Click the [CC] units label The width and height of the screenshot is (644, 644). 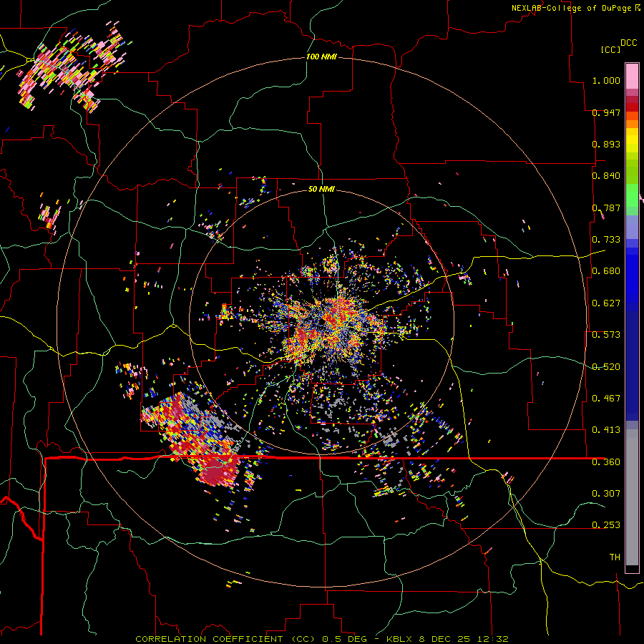pyautogui.click(x=610, y=49)
